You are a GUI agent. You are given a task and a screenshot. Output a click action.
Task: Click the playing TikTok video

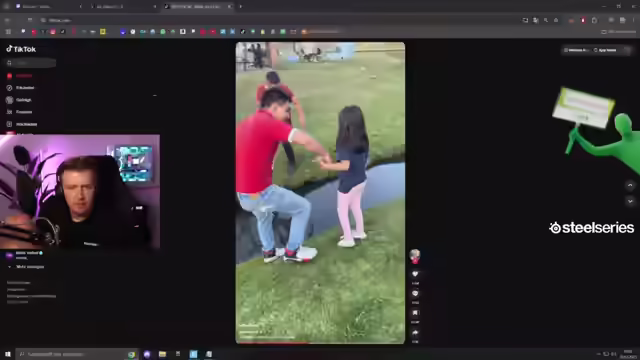click(x=320, y=192)
